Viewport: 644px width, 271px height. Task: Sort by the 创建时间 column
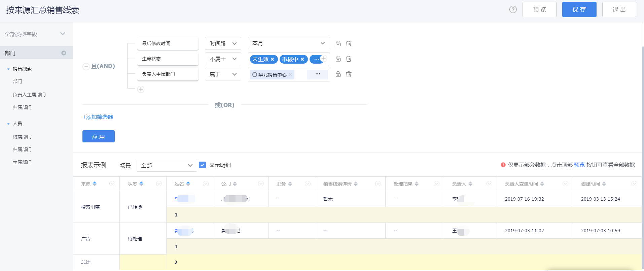[604, 184]
